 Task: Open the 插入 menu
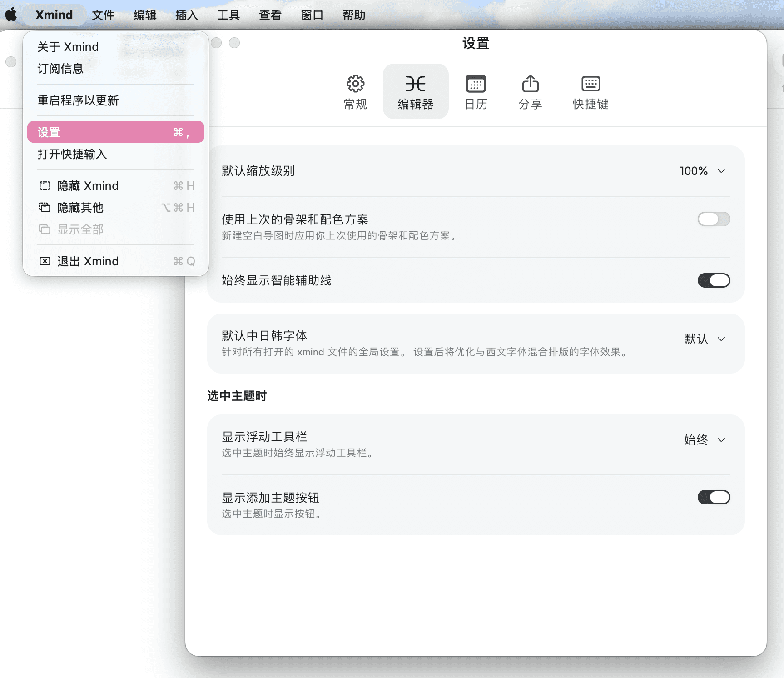pos(187,15)
